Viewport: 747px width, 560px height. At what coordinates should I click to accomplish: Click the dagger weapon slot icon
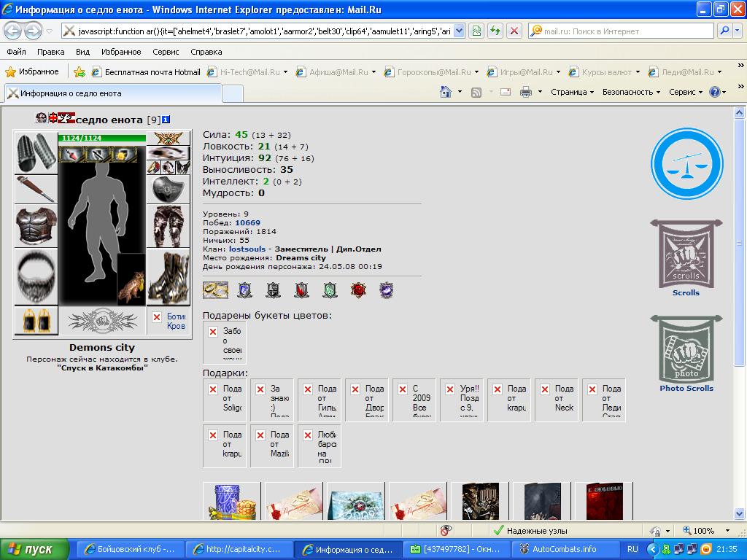[x=36, y=189]
